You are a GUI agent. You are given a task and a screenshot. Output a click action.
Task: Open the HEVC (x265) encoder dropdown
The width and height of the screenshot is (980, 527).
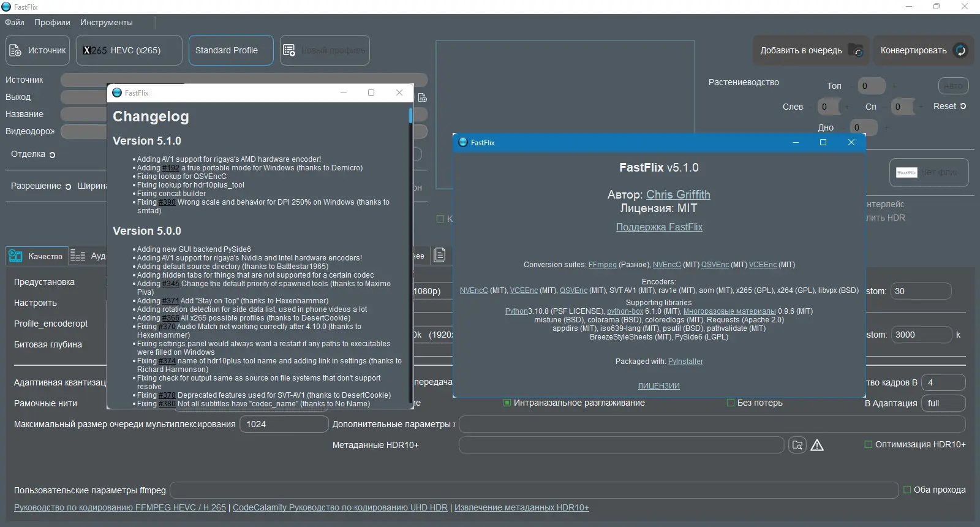tap(129, 50)
